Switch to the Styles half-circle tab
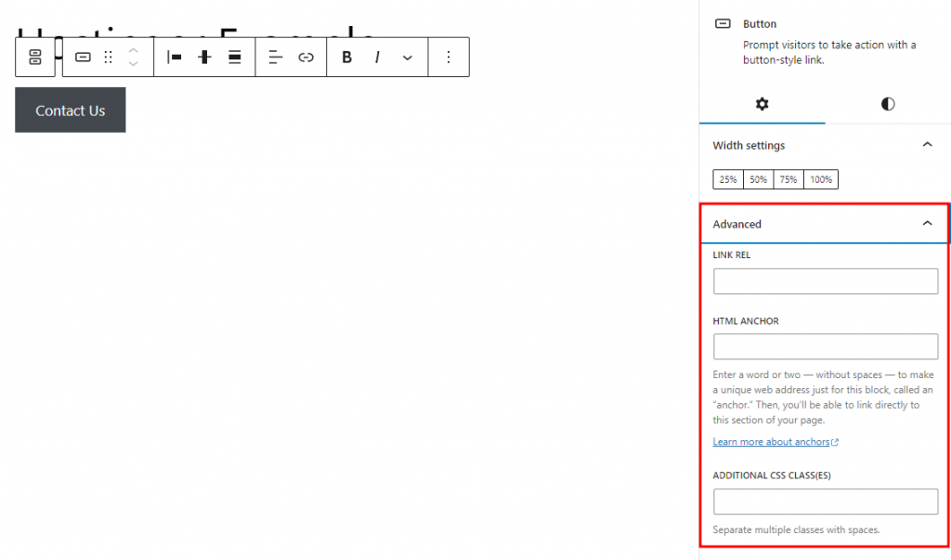This screenshot has width=951, height=560. point(888,104)
